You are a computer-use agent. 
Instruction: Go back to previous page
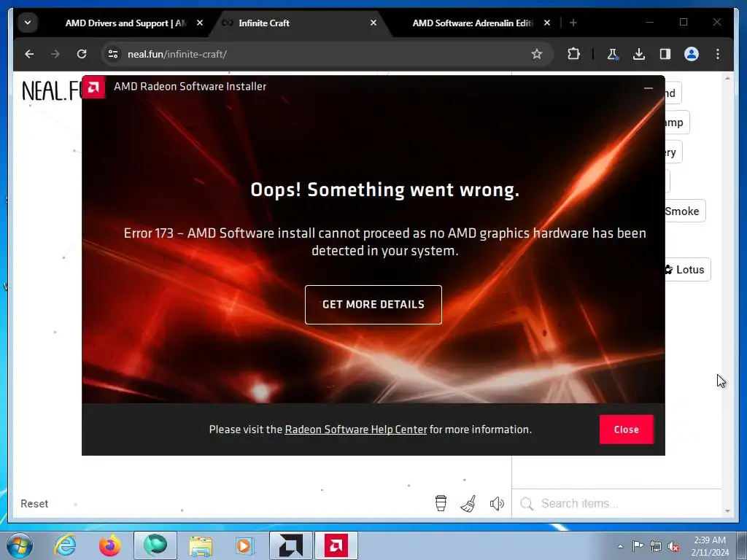coord(29,54)
